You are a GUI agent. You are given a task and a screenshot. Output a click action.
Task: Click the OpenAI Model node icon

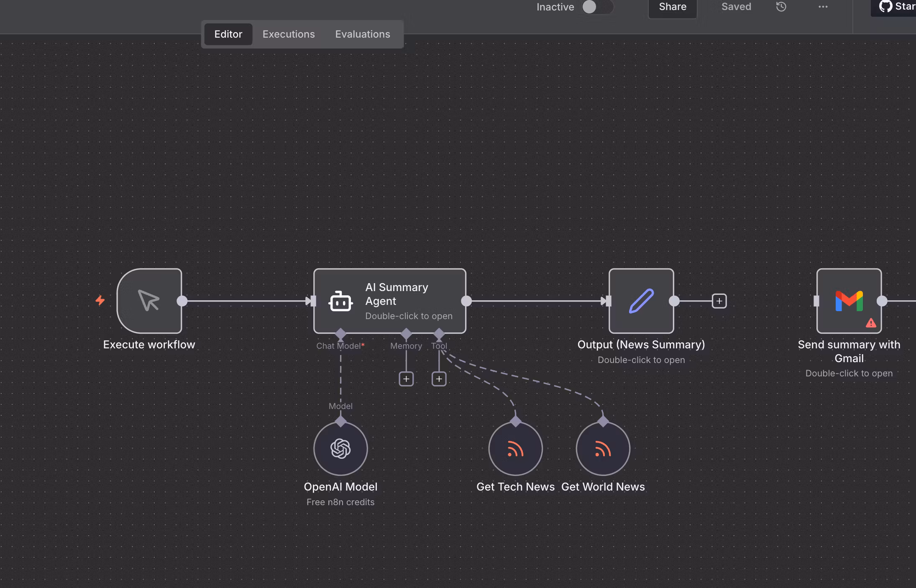coord(340,448)
